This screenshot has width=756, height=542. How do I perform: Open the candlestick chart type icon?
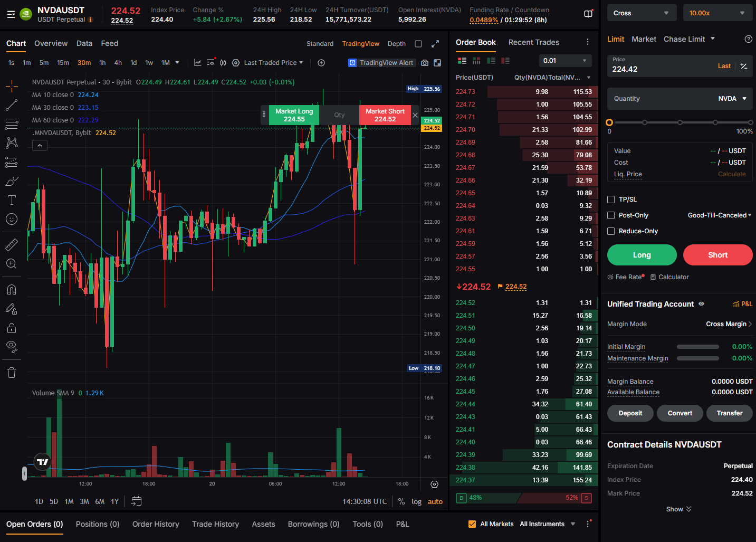[223, 63]
